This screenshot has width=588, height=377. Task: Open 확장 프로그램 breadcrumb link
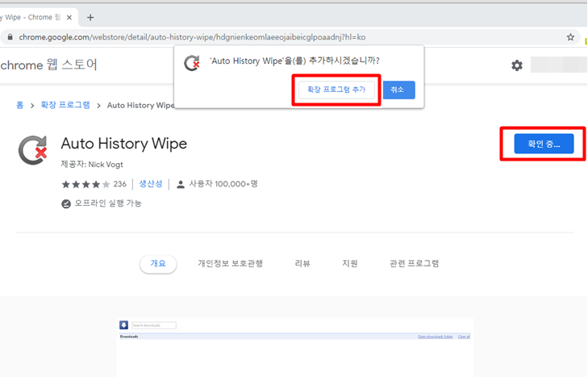(x=65, y=105)
